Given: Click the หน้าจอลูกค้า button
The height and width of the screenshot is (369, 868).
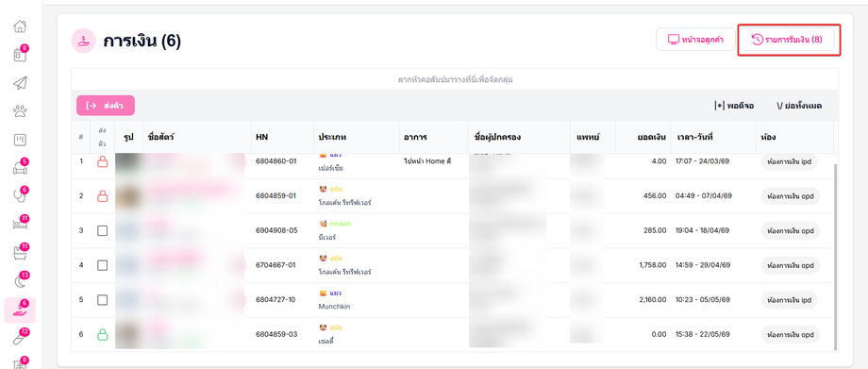Looking at the screenshot, I should 696,40.
